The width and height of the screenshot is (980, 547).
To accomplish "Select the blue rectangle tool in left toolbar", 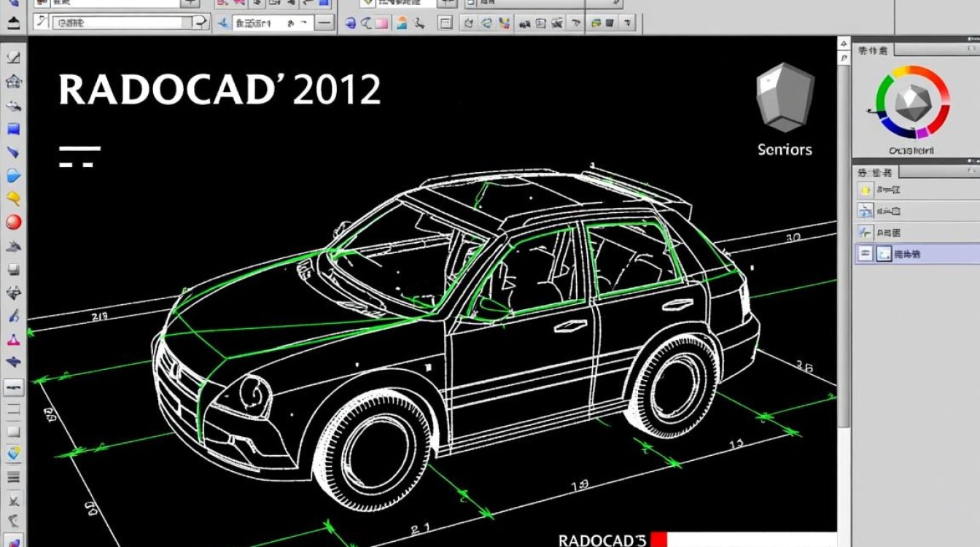I will [x=13, y=129].
